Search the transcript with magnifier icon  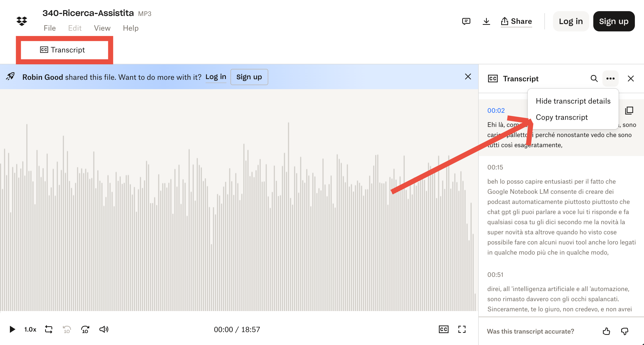(594, 79)
